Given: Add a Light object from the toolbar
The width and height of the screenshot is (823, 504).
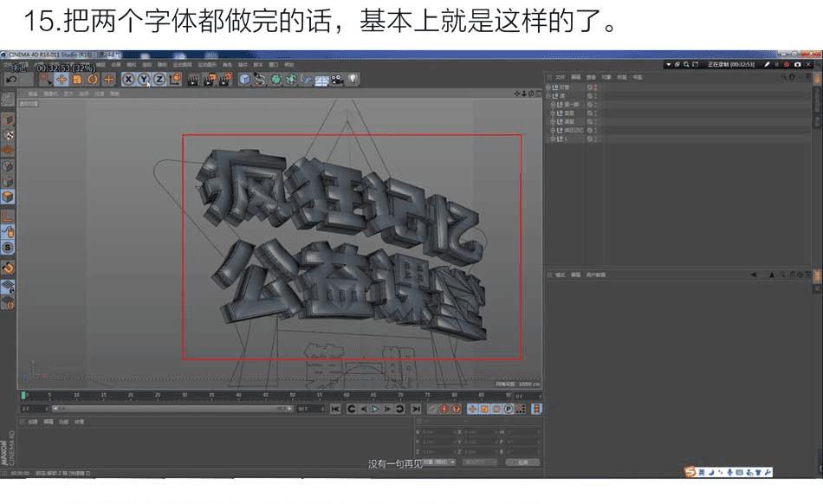Looking at the screenshot, I should tap(353, 79).
